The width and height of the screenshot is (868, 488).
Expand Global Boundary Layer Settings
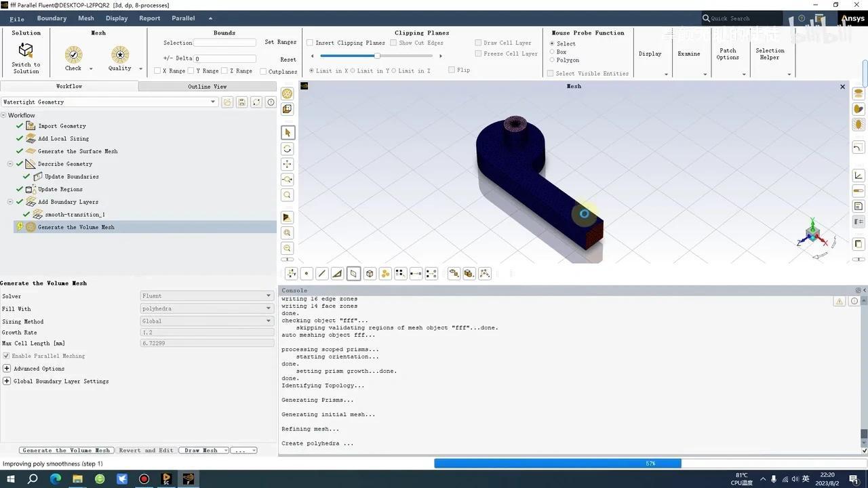pyautogui.click(x=7, y=382)
